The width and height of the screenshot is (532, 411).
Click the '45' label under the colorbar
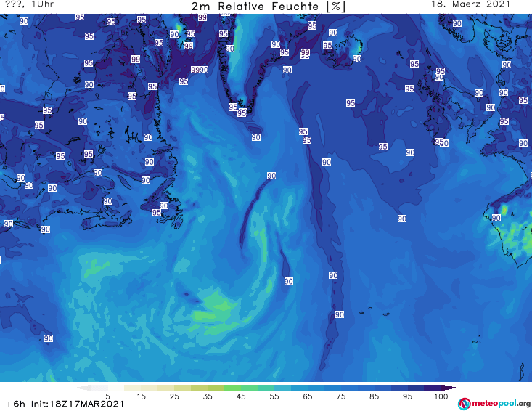click(240, 396)
